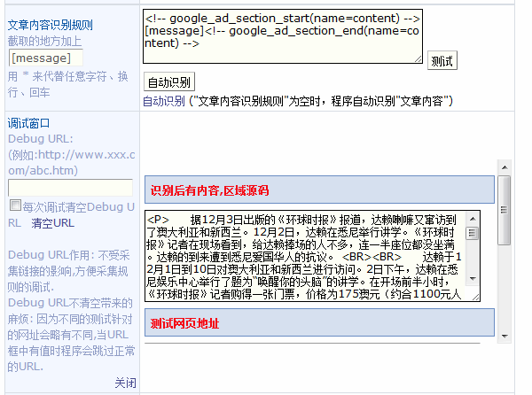Click the 文章内容识别规则 label
532x395 pixels.
[x=50, y=24]
